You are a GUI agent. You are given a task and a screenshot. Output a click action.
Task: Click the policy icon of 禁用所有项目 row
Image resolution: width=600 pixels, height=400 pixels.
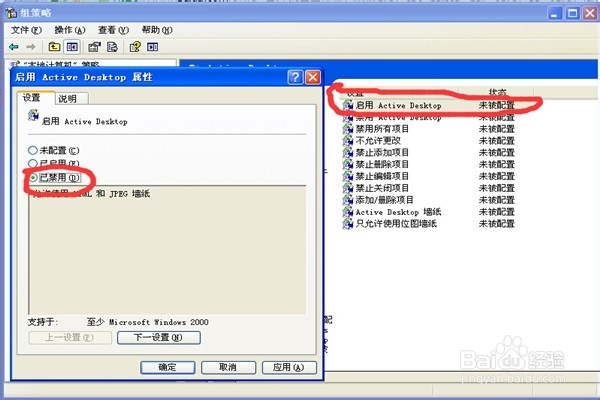pyautogui.click(x=348, y=129)
